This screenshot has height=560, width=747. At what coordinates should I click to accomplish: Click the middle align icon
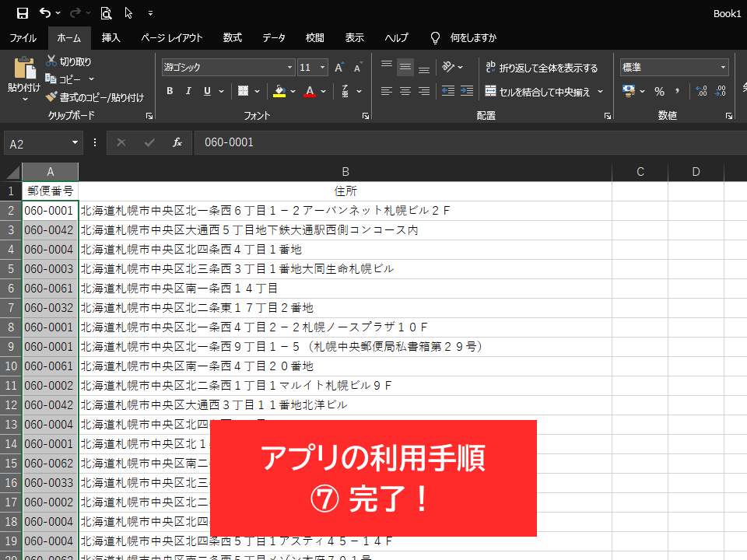[x=405, y=67]
